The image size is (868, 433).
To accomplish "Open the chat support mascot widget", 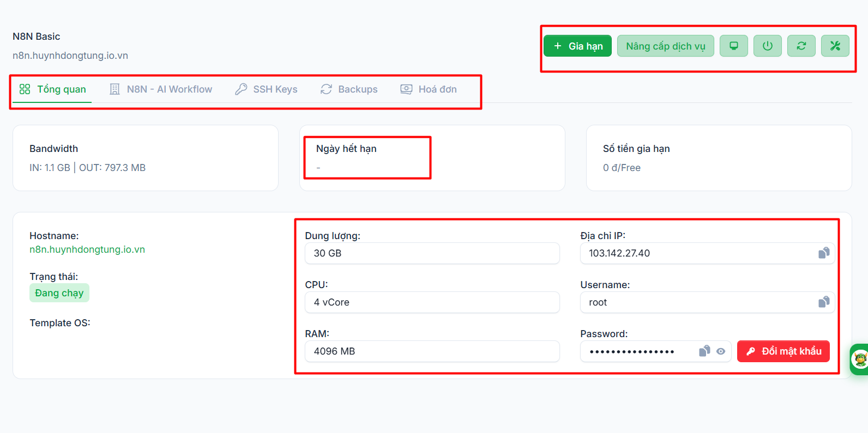I will coord(859,359).
